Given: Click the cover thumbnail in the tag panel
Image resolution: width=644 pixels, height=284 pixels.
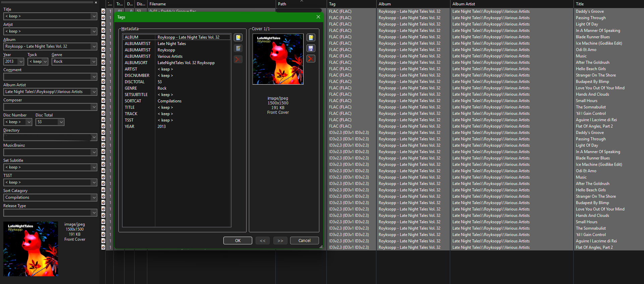Looking at the screenshot, I should 31,249.
